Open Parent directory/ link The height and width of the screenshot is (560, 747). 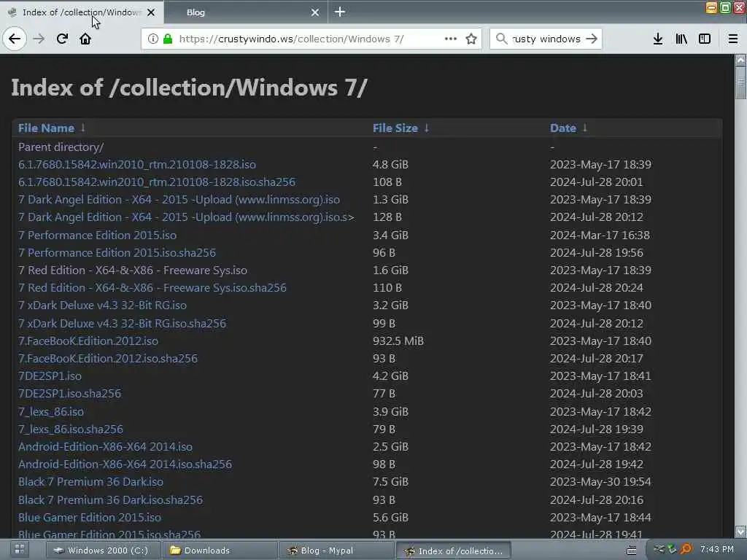coord(61,147)
